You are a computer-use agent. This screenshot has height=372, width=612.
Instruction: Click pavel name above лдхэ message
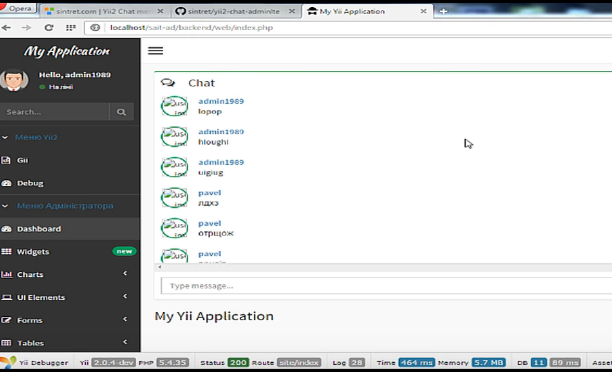tap(210, 193)
